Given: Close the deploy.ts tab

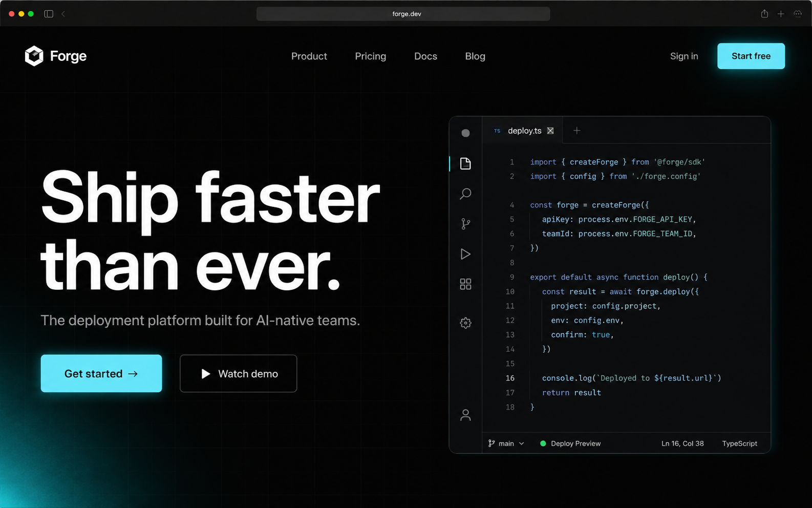Looking at the screenshot, I should coord(550,131).
